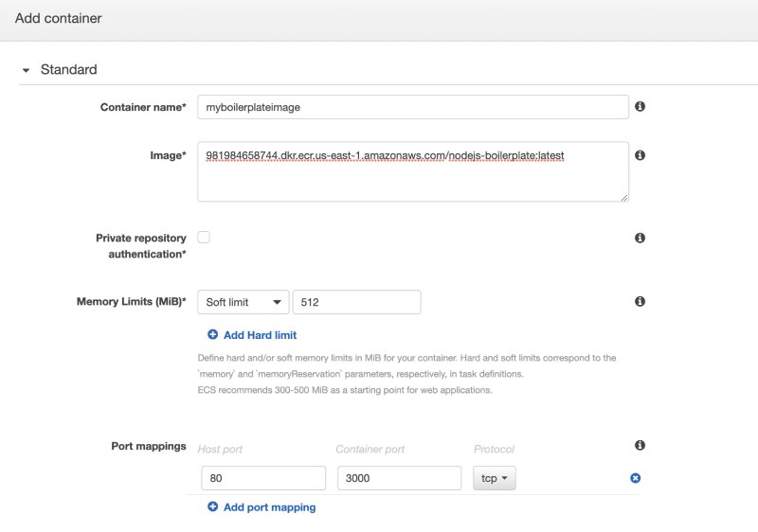
Task: Click the Host port field showing 80
Action: coord(263,478)
